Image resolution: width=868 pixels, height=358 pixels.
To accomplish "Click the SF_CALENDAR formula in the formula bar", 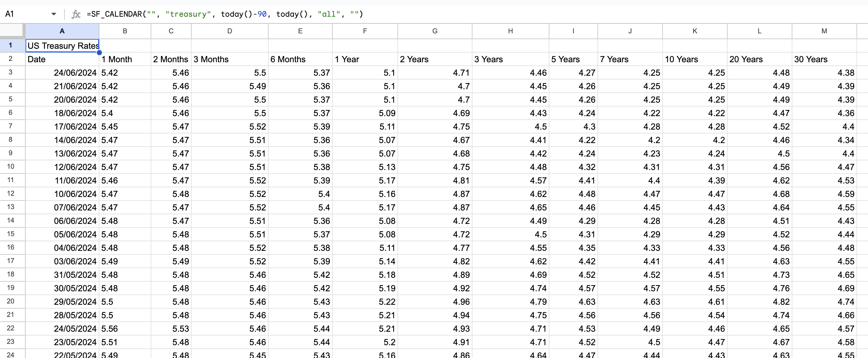I will 225,14.
